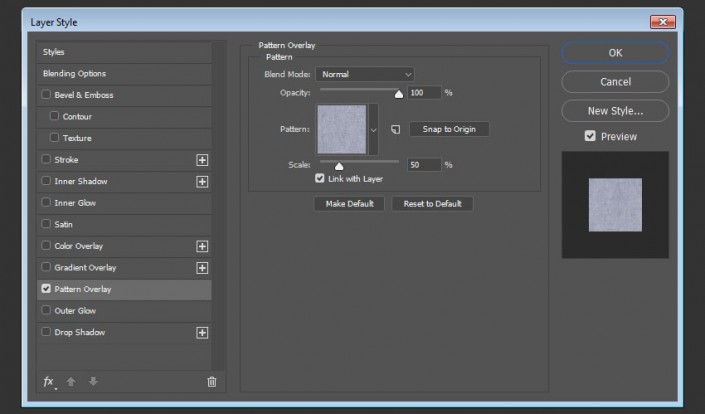This screenshot has height=414, width=705.
Task: Toggle the Preview checkbox
Action: point(590,136)
